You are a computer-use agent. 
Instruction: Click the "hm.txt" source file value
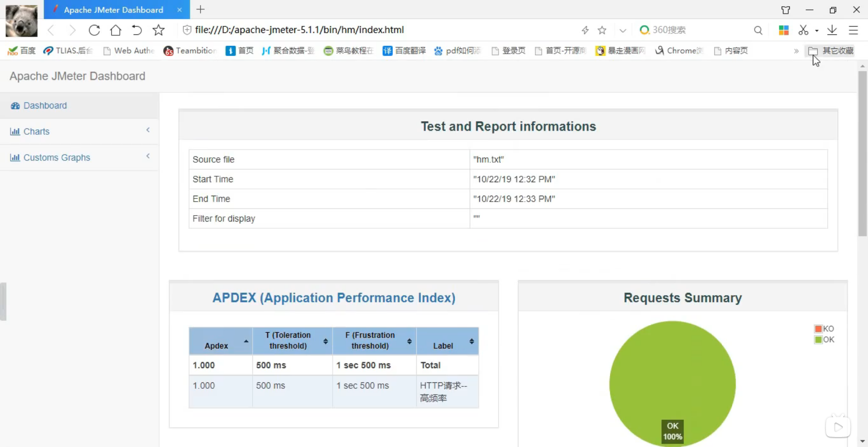[488, 160]
